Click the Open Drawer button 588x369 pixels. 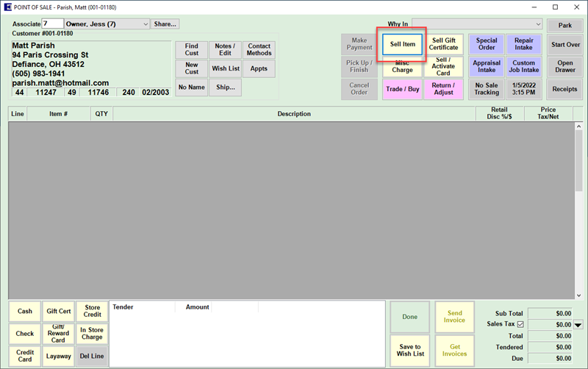tap(564, 67)
